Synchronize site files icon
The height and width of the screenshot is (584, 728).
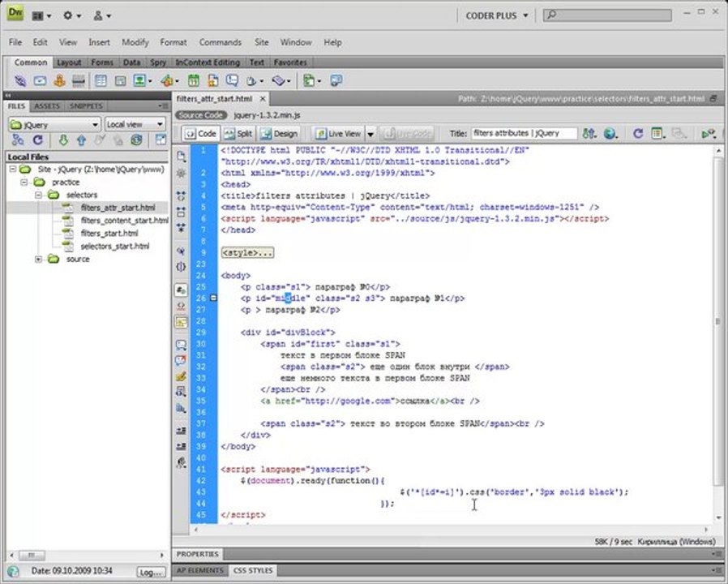pos(136,140)
